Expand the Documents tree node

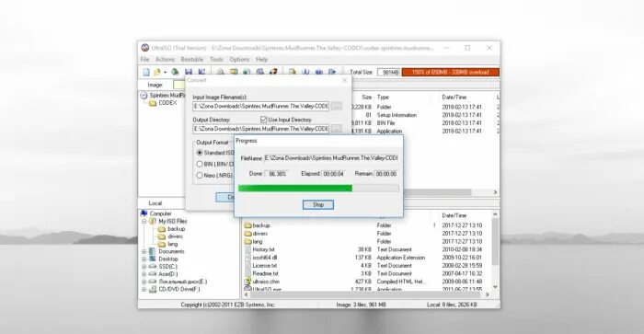tap(144, 251)
